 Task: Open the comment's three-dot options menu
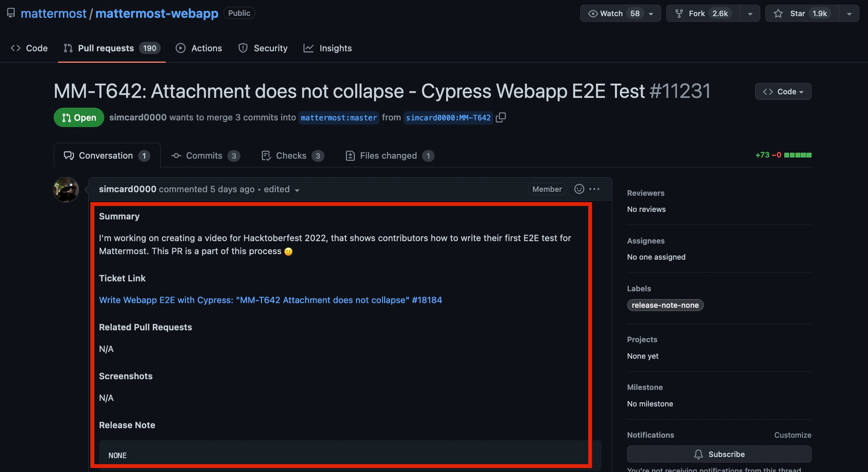594,189
